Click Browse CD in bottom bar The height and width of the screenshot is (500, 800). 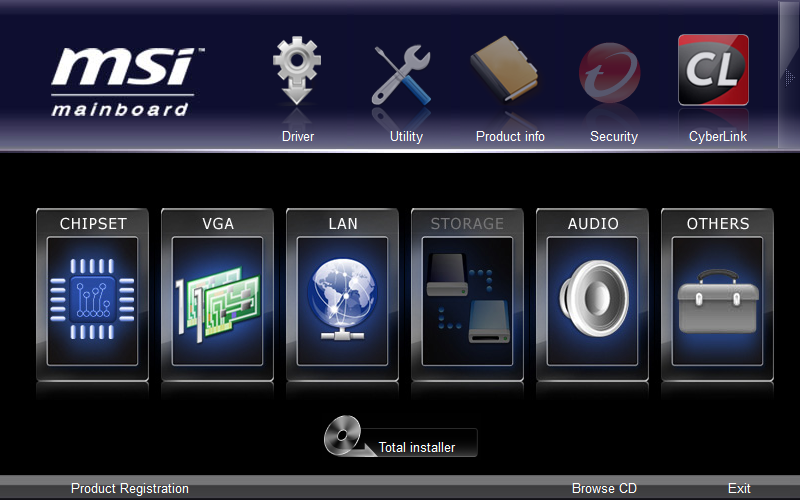(x=604, y=488)
